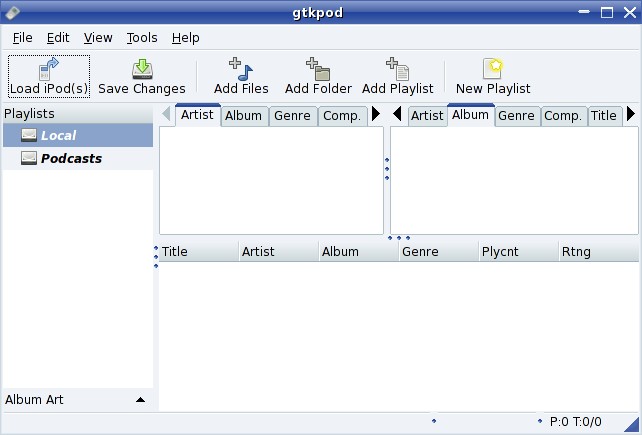Switch to Artist tab in right sort pane

click(427, 116)
